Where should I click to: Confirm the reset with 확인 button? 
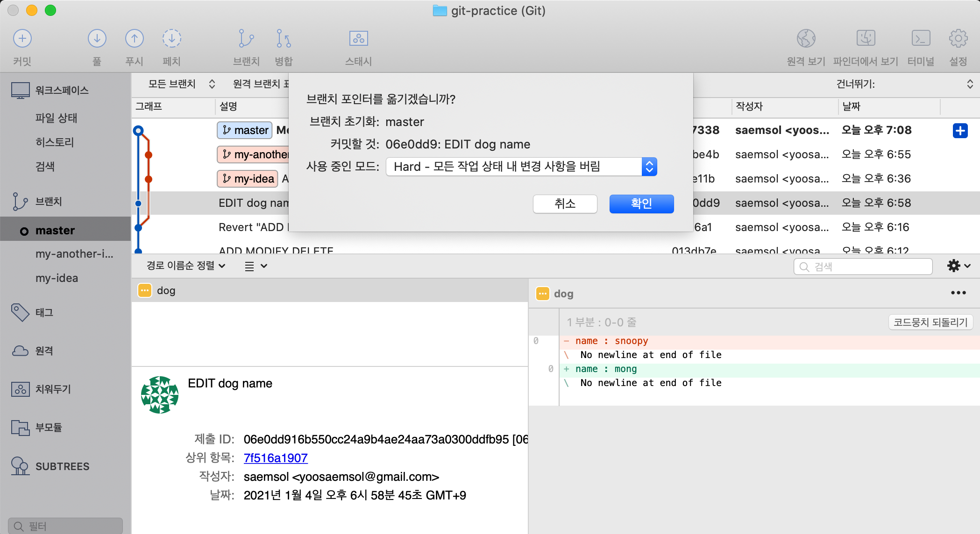tap(641, 204)
